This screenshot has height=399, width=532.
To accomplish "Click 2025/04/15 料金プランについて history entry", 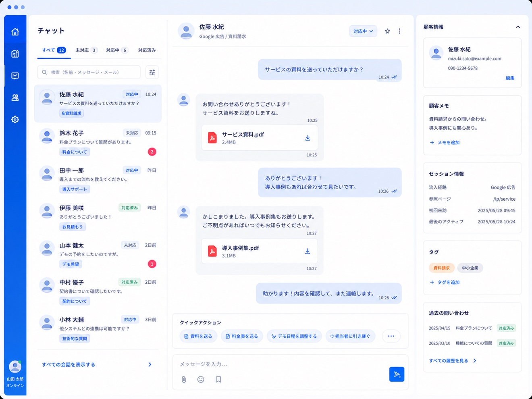I will click(x=472, y=328).
